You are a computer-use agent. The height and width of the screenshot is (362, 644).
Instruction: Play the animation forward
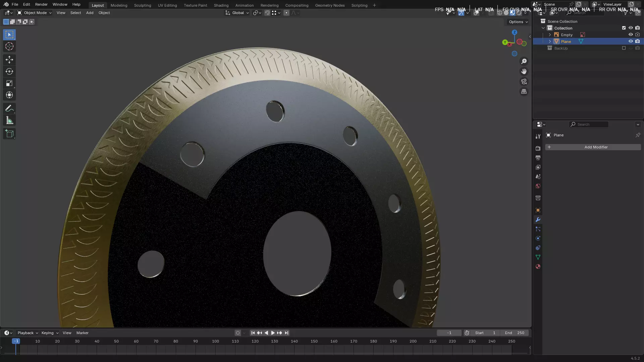click(x=273, y=333)
